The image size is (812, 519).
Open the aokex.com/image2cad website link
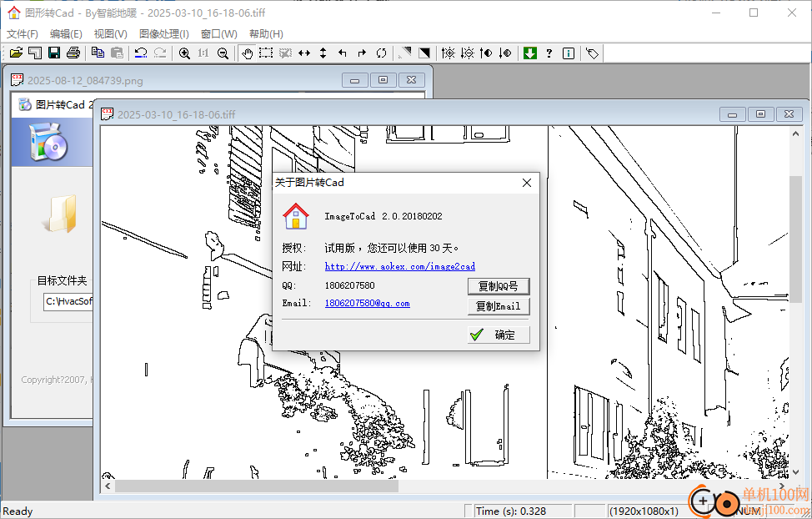[400, 266]
